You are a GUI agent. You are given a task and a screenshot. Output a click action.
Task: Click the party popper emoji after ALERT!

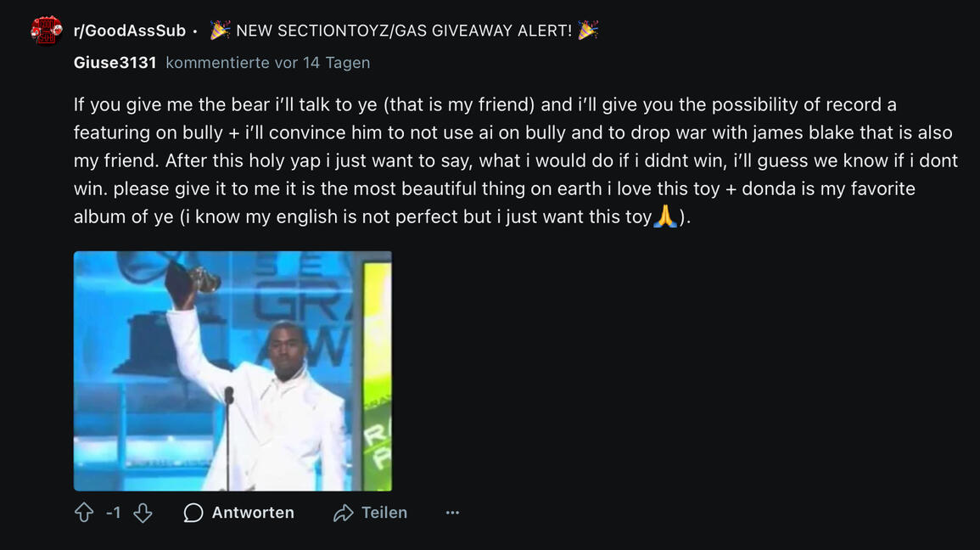tap(588, 31)
